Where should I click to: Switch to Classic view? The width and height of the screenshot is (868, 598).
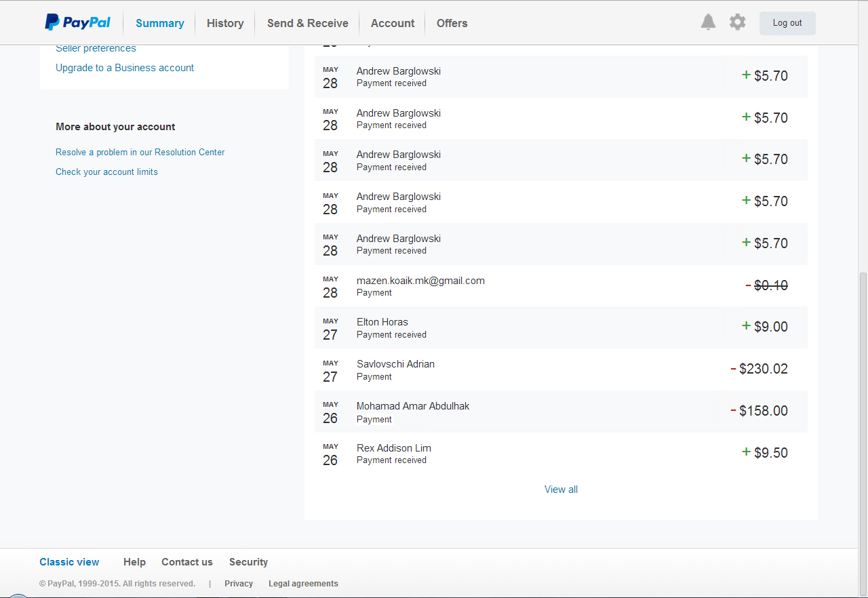pyautogui.click(x=69, y=562)
